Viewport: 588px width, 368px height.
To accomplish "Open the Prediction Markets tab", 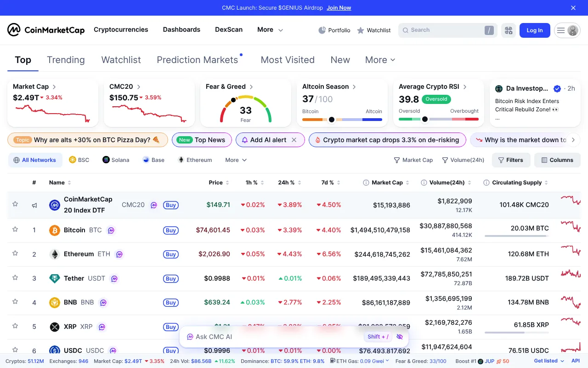I will (x=198, y=60).
